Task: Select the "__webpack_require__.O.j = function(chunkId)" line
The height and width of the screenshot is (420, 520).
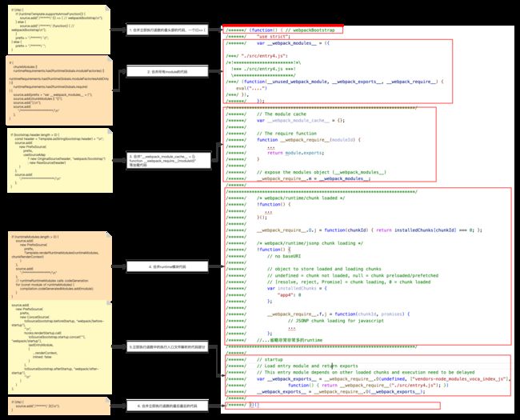Action: tap(369, 230)
